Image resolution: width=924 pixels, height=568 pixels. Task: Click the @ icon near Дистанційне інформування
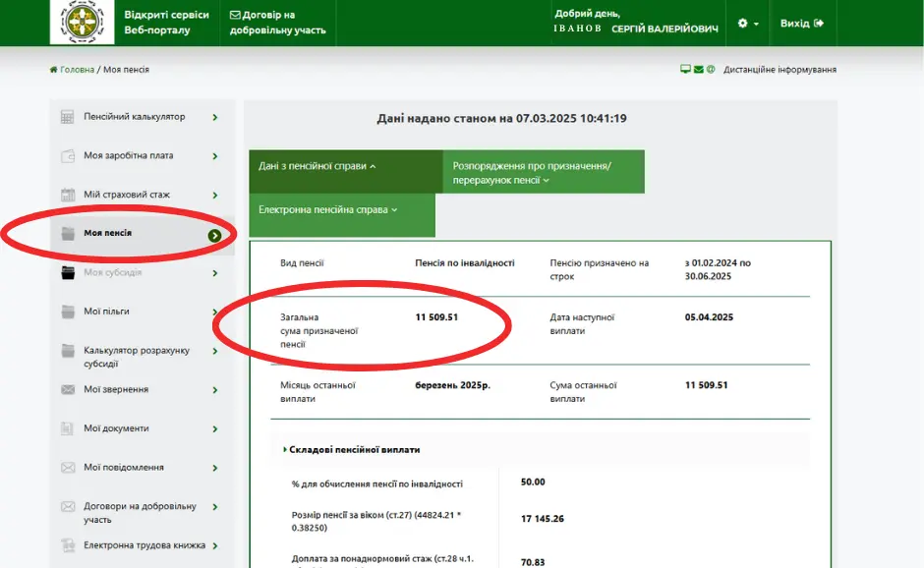click(711, 69)
